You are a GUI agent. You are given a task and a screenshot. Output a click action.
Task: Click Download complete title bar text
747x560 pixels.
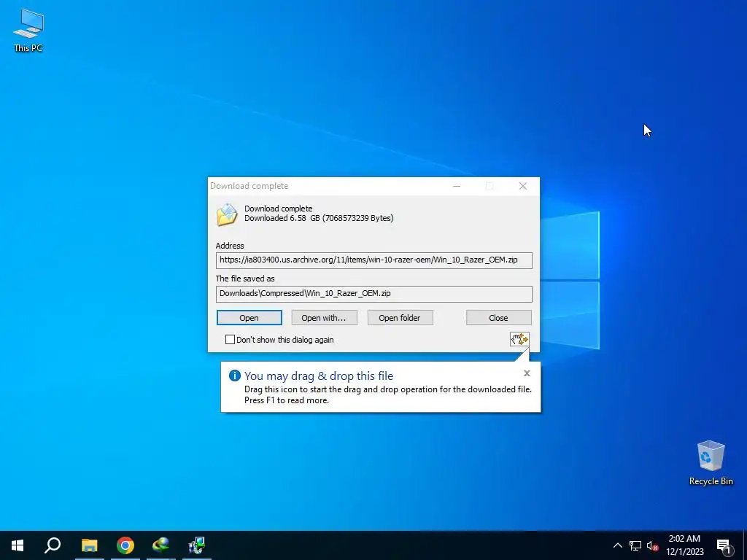point(249,186)
